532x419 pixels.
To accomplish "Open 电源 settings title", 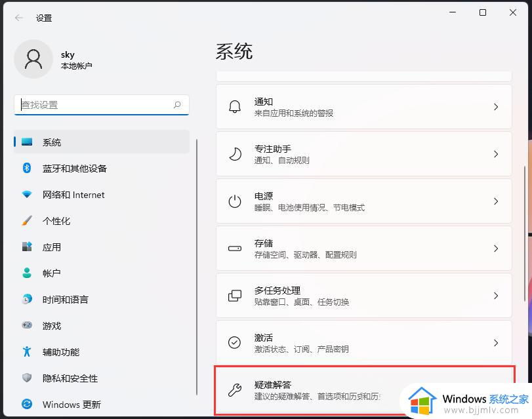I will point(264,196).
